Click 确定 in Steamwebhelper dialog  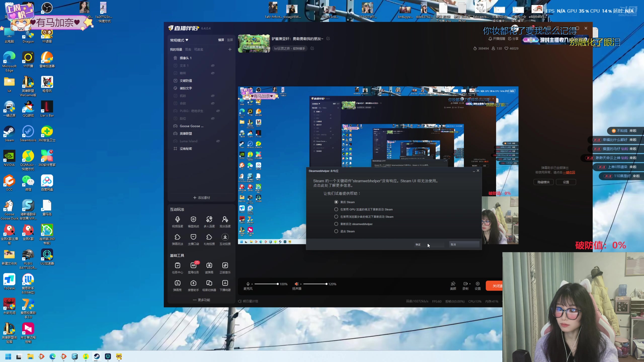pos(429,244)
